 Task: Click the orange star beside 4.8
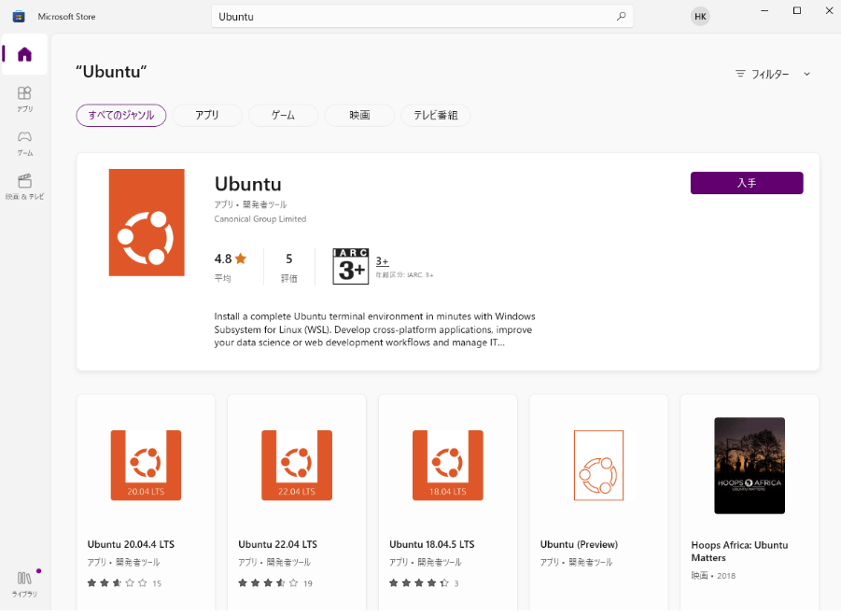pos(240,259)
